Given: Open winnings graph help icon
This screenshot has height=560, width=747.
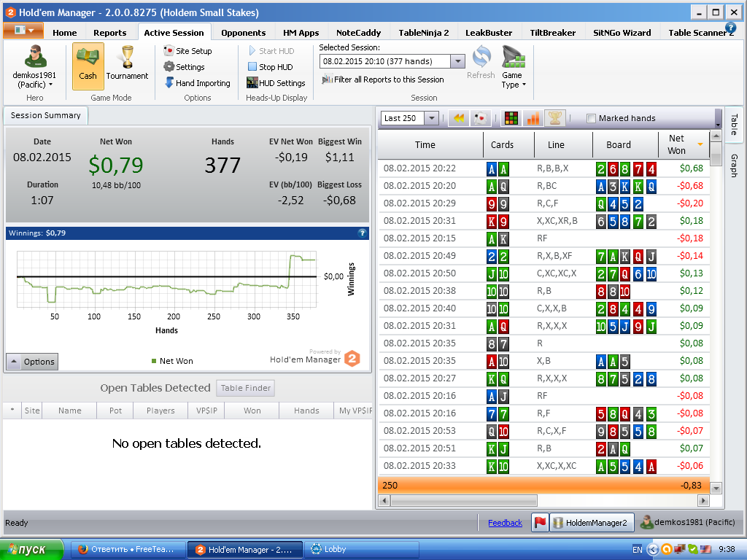Looking at the screenshot, I should point(362,233).
